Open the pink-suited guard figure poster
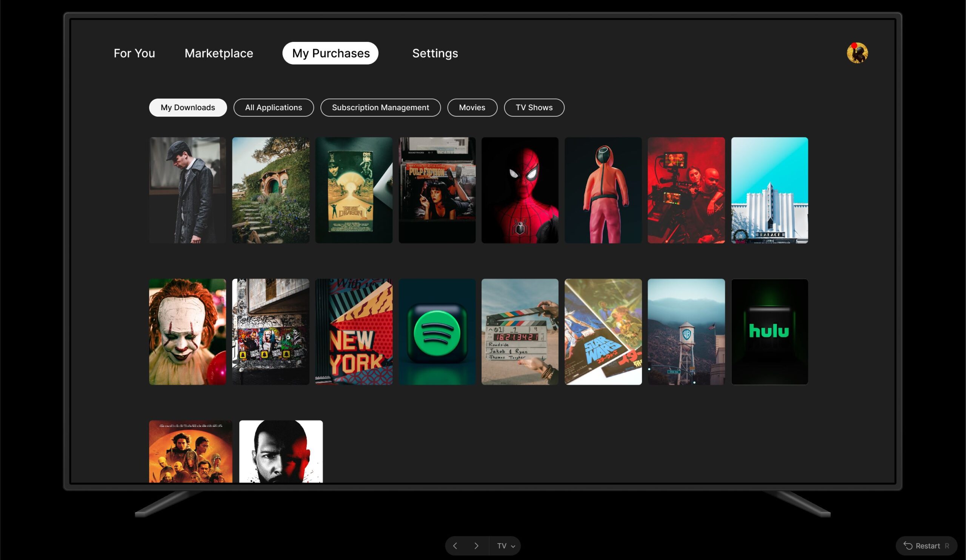This screenshot has width=966, height=560. tap(603, 190)
